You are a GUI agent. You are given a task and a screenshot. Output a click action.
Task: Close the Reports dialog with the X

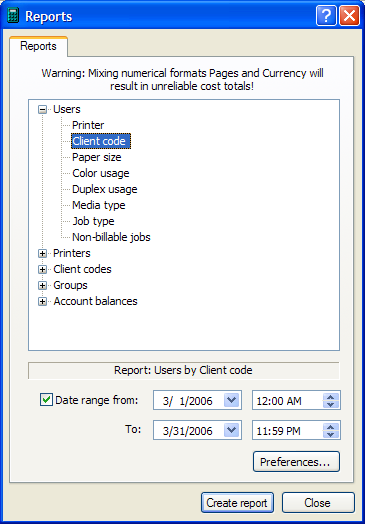[x=349, y=16]
